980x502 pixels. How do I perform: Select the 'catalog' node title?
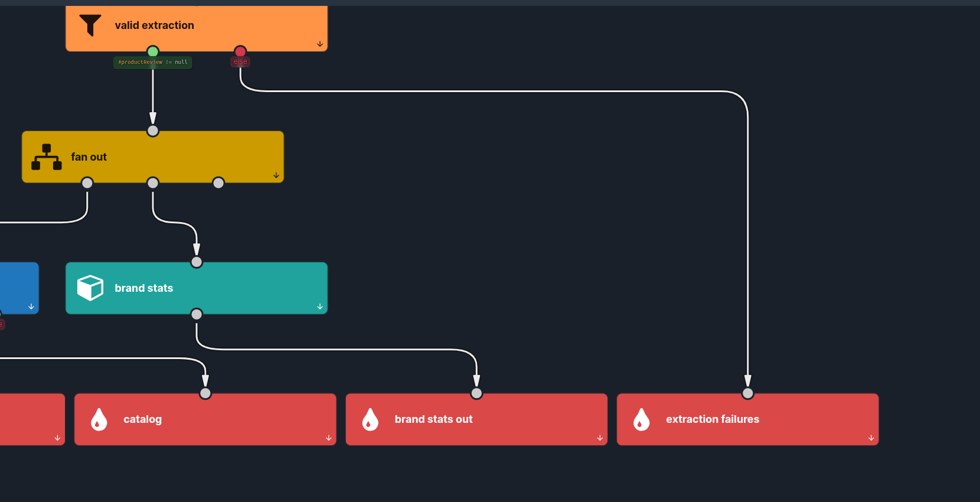pyautogui.click(x=143, y=419)
